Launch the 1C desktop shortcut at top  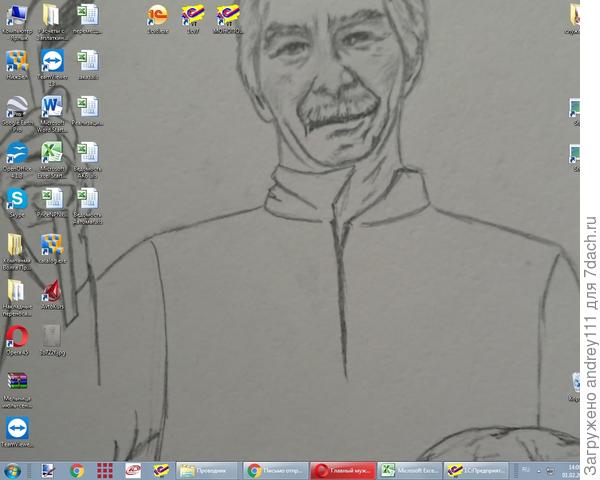point(157,15)
